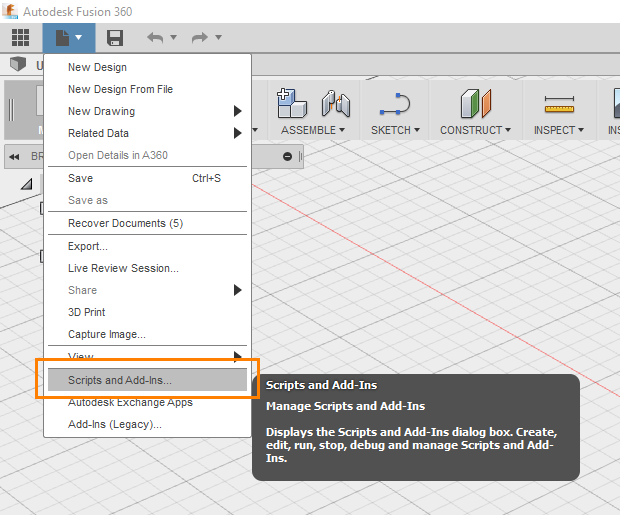Click the New Component assemble icon

point(291,102)
